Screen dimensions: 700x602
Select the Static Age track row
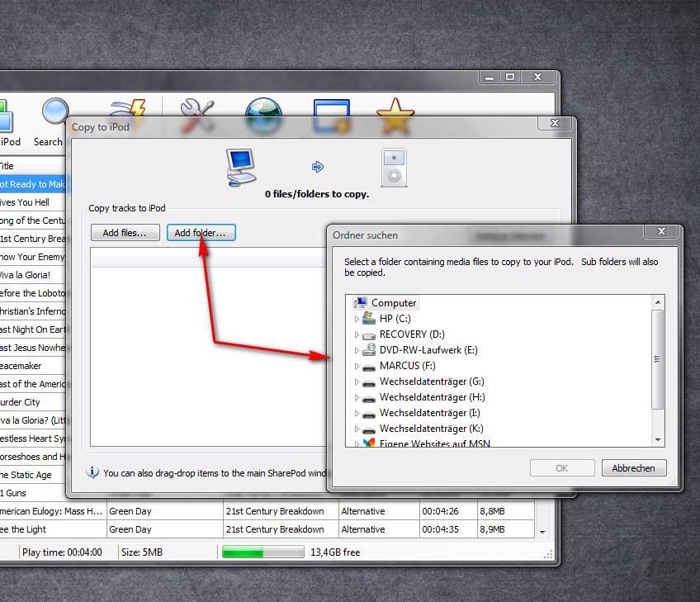click(x=32, y=475)
